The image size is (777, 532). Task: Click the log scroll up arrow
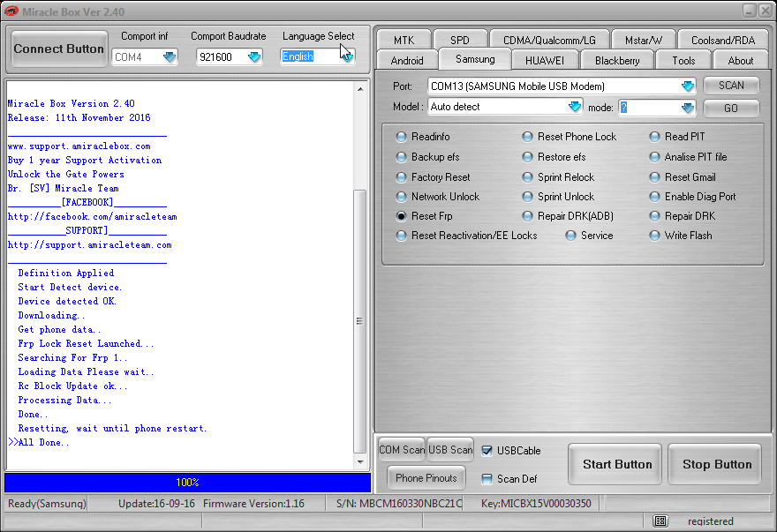360,89
